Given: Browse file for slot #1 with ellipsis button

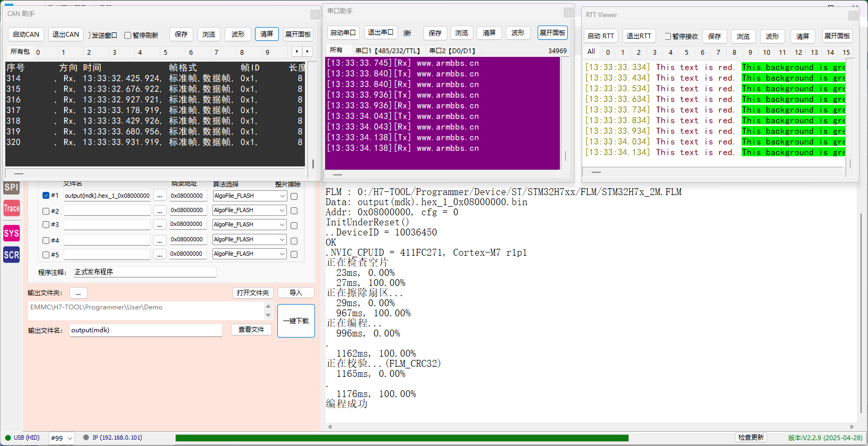Looking at the screenshot, I should [159, 196].
